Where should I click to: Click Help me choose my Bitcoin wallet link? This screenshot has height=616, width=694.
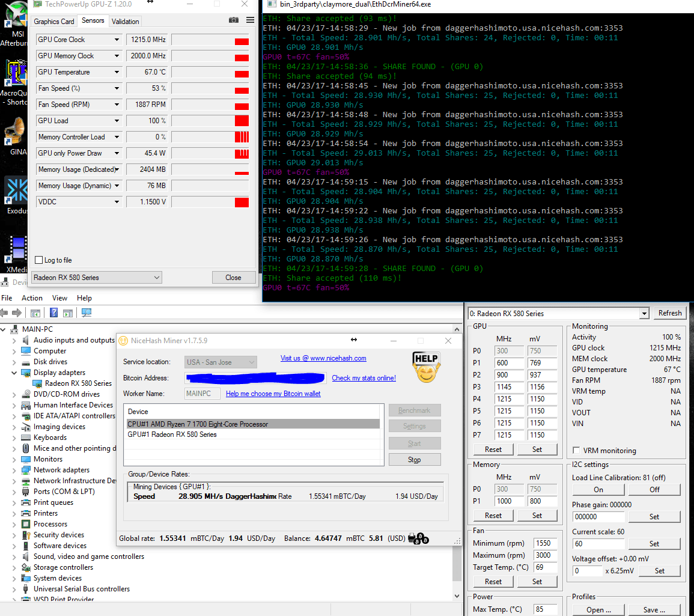pyautogui.click(x=273, y=394)
